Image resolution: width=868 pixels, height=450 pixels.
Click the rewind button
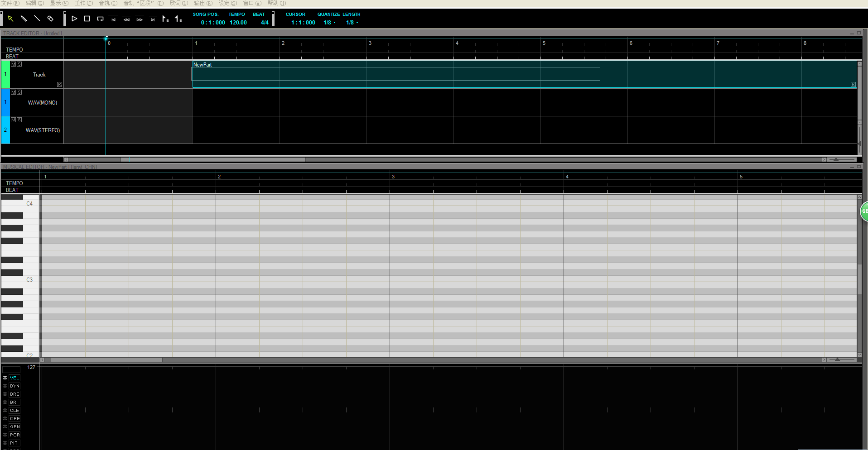[x=126, y=19]
